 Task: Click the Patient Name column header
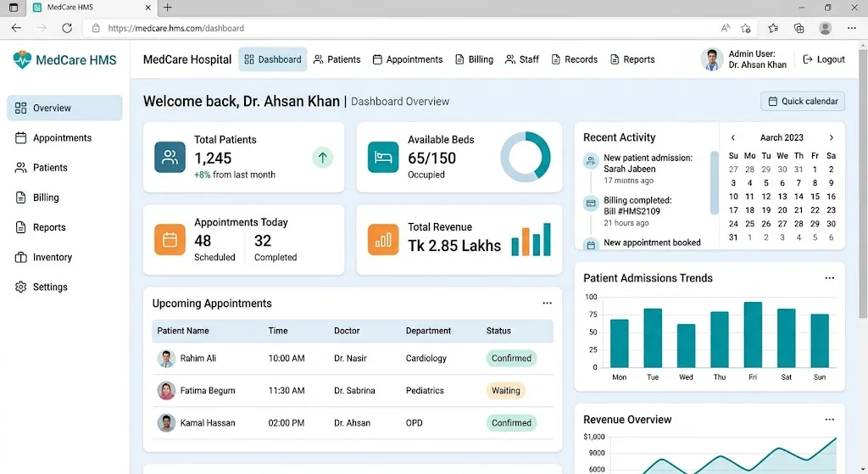click(x=183, y=331)
